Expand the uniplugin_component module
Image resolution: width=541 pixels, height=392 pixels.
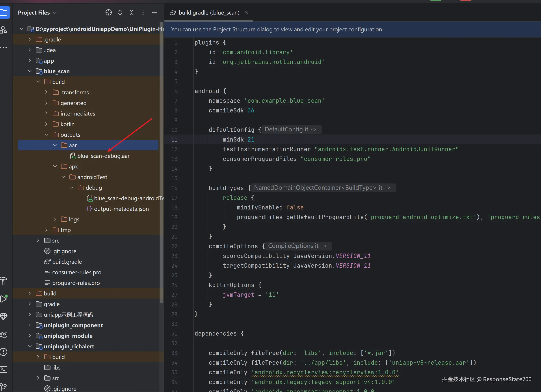coord(30,325)
